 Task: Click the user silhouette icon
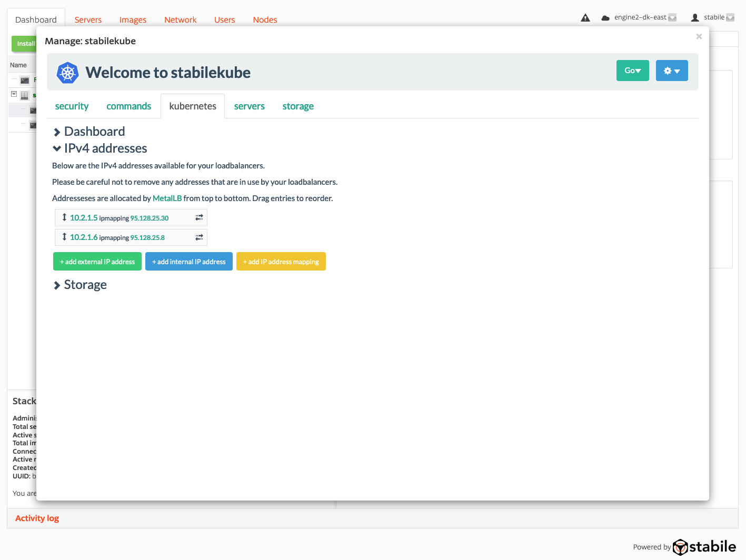coord(695,17)
